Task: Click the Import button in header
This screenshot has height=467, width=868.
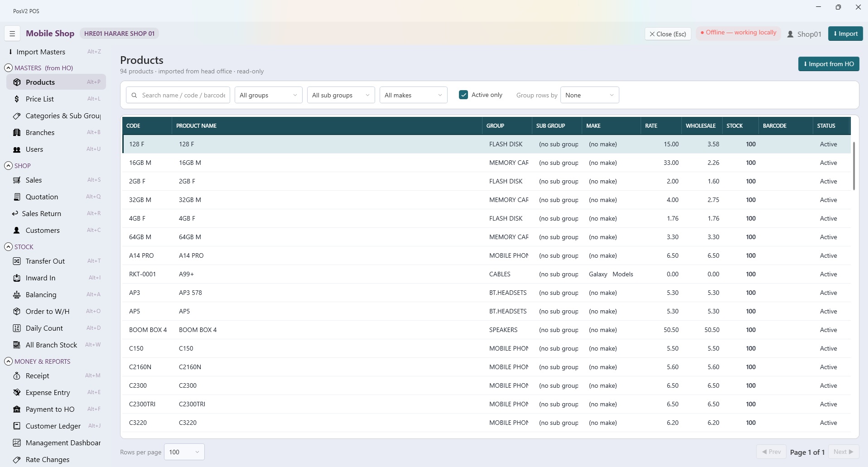Action: tap(845, 34)
